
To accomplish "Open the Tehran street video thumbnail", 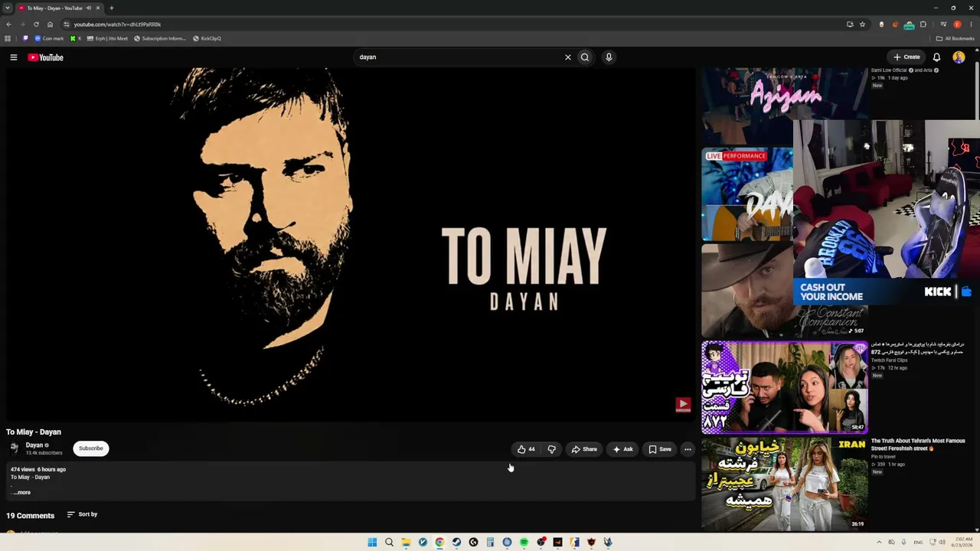I will [785, 484].
